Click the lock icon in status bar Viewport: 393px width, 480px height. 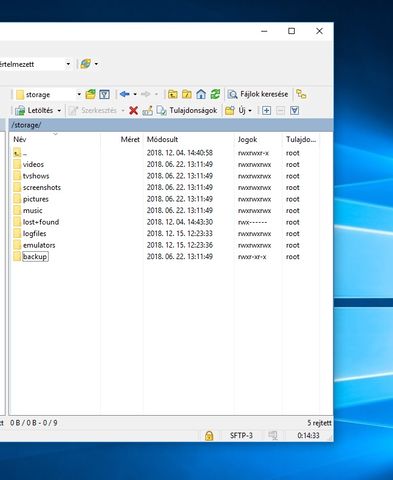coord(209,435)
